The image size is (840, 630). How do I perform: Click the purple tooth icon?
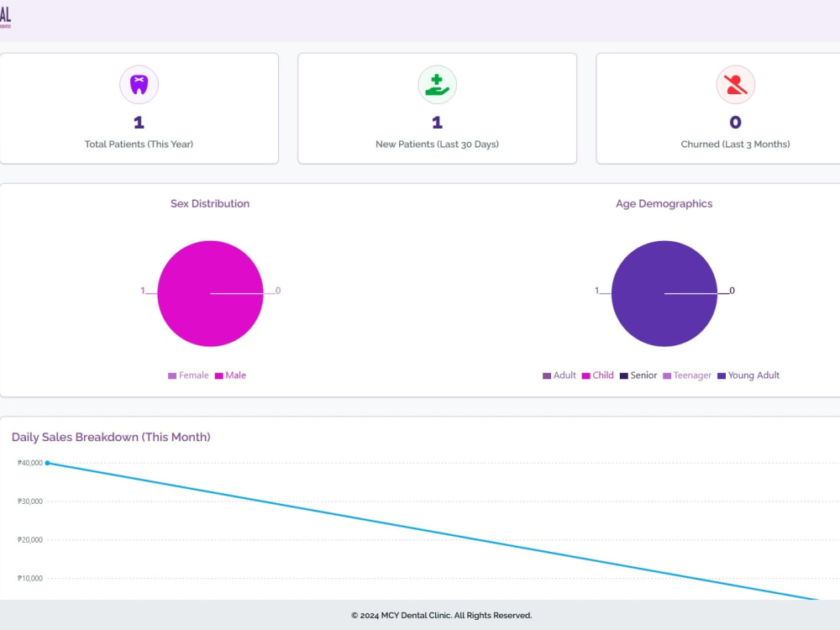(x=139, y=85)
